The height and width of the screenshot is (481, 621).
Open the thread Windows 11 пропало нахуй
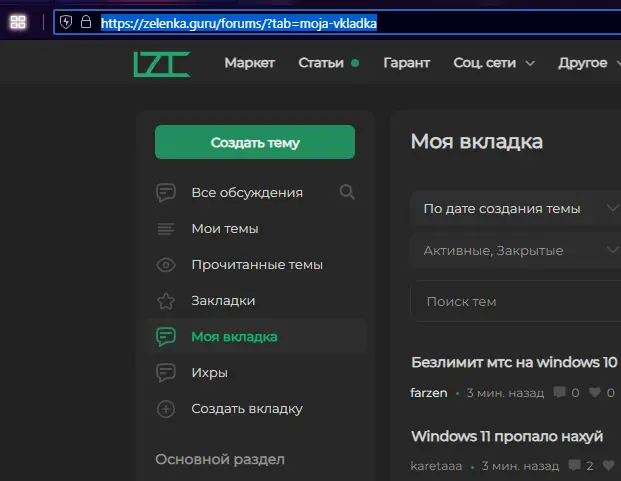507,437
